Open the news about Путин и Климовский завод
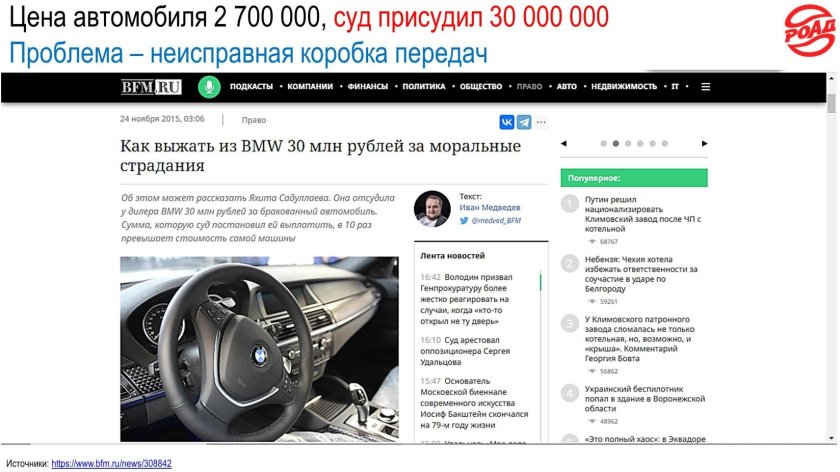Viewport: 840px width, 472px height. click(x=643, y=214)
